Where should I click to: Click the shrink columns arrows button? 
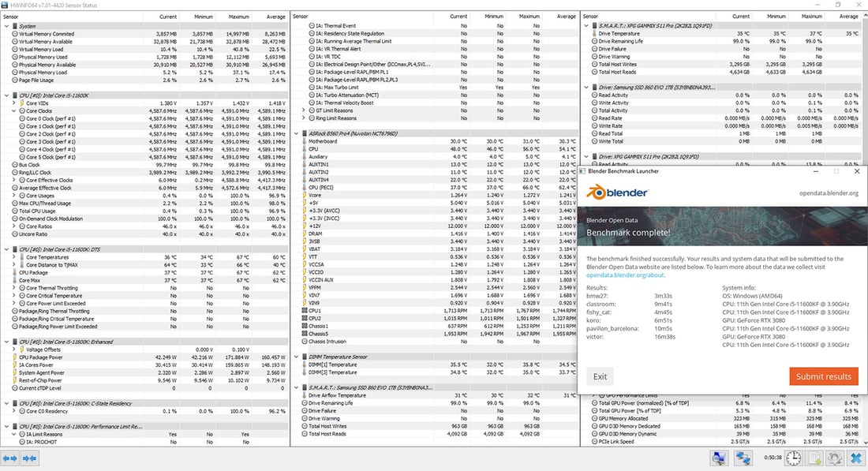pyautogui.click(x=29, y=458)
